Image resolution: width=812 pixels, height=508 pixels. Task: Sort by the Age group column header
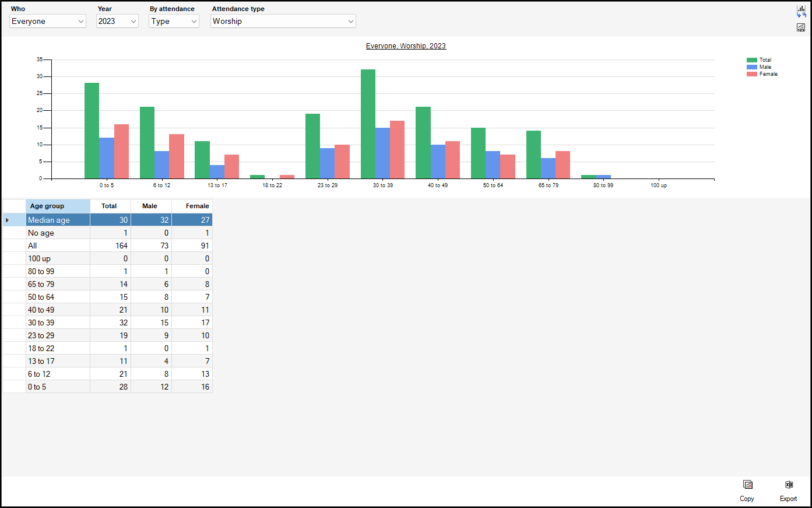coord(58,206)
